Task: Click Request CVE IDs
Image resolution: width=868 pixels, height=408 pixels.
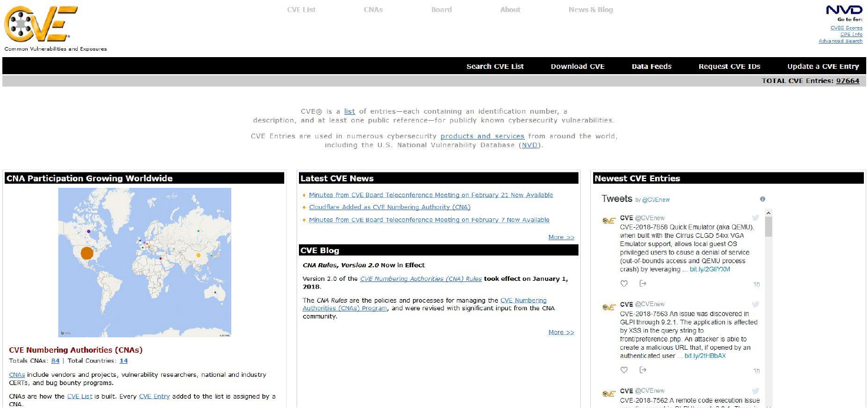Action: pyautogui.click(x=729, y=67)
